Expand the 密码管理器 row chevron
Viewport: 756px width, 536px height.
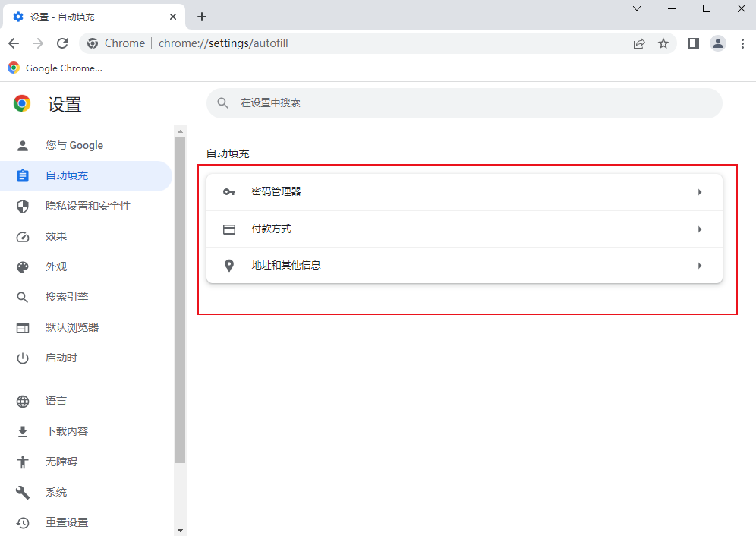pos(700,191)
